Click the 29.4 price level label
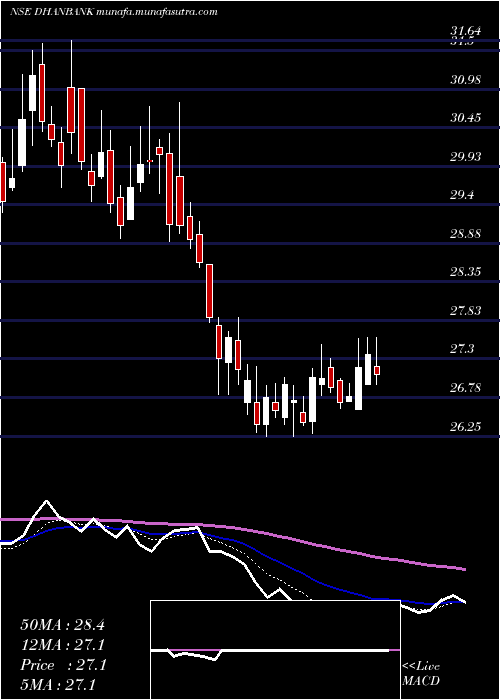This screenshot has height=700, width=500. (x=462, y=195)
